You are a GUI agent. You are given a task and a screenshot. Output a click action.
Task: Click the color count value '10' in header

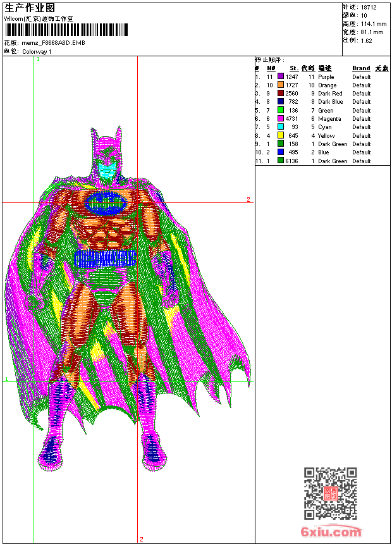364,16
